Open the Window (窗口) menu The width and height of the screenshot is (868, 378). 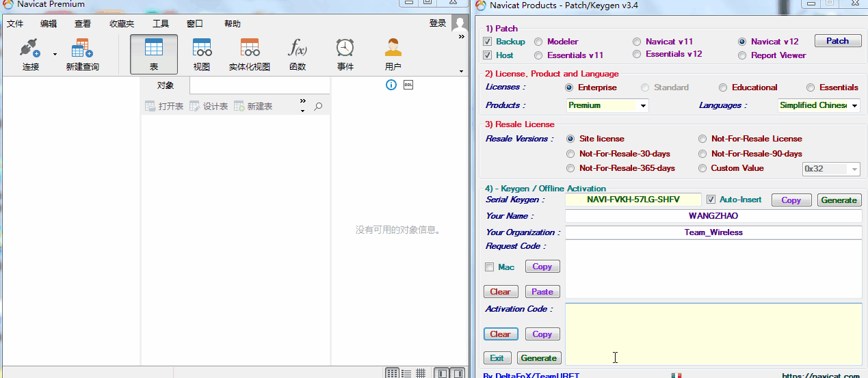[195, 24]
